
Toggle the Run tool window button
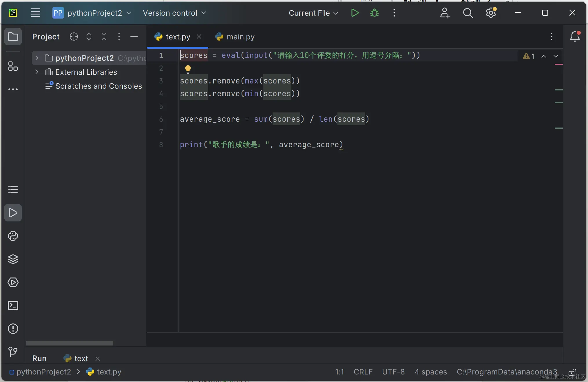pos(13,213)
